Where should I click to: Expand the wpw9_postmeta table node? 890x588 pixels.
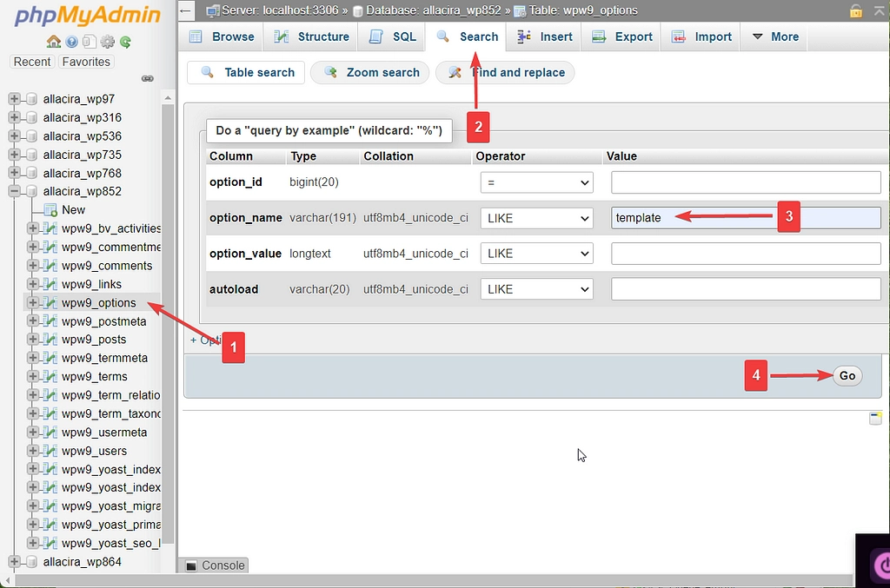click(32, 321)
